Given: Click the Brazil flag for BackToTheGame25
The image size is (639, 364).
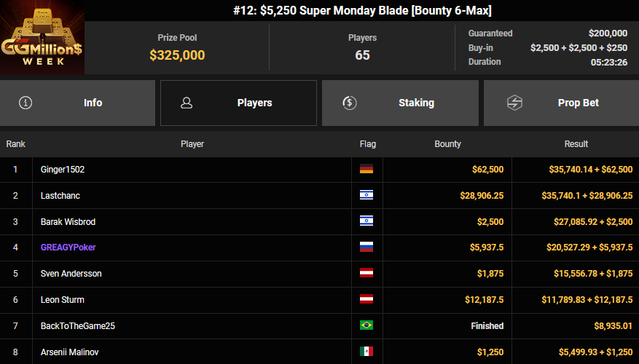Looking at the screenshot, I should 366,325.
